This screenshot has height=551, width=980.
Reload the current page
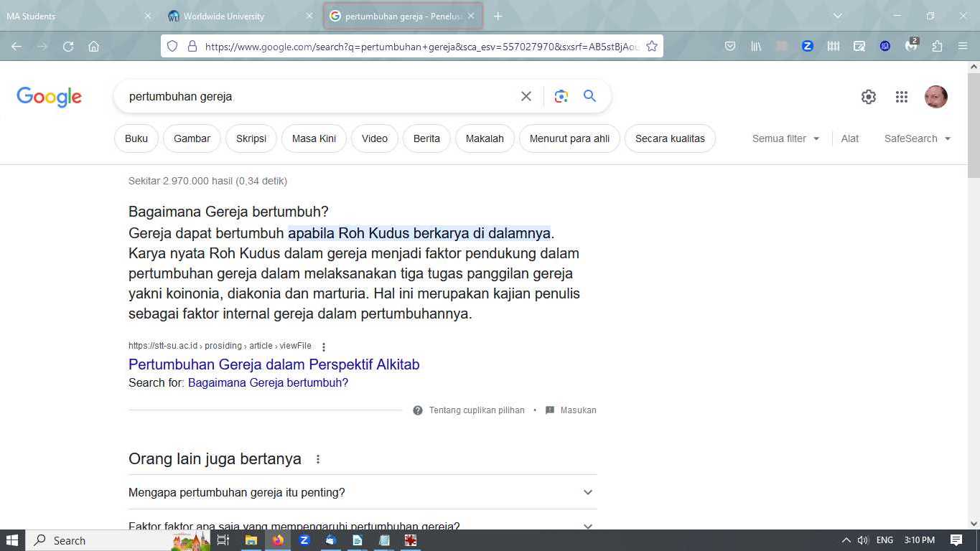click(68, 46)
